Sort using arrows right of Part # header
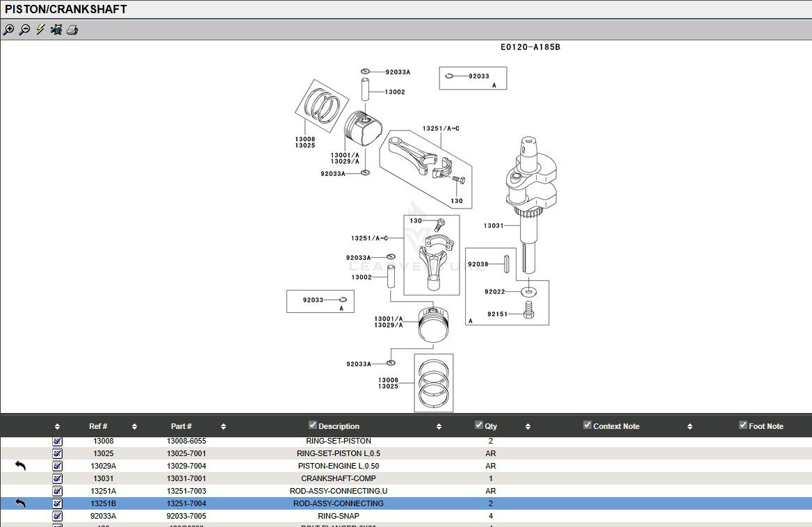The image size is (812, 527). pyautogui.click(x=223, y=427)
